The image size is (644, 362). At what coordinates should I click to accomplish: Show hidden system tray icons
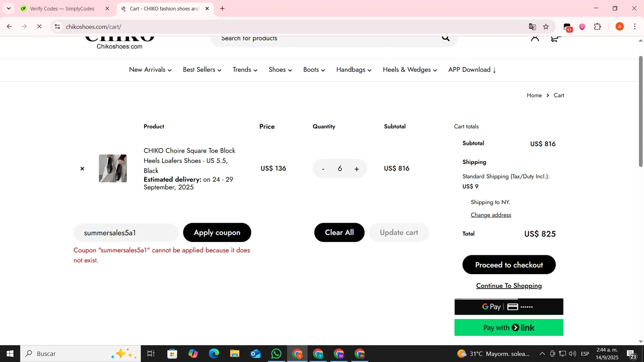[542, 354]
